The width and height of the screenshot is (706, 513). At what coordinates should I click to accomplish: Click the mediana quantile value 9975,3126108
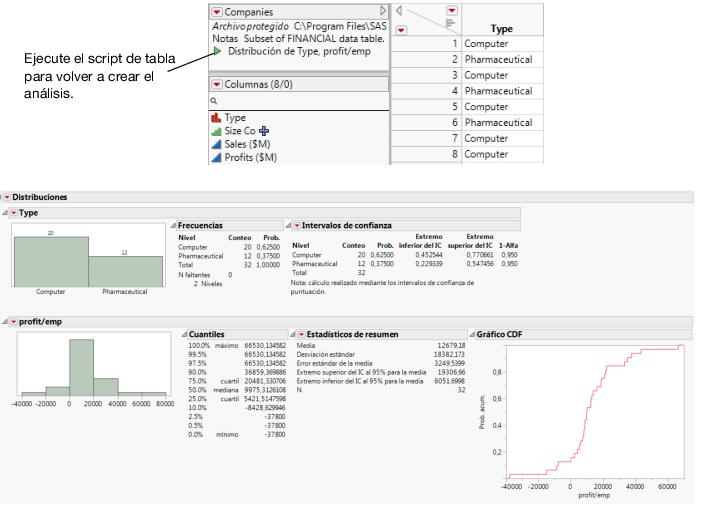pos(265,390)
